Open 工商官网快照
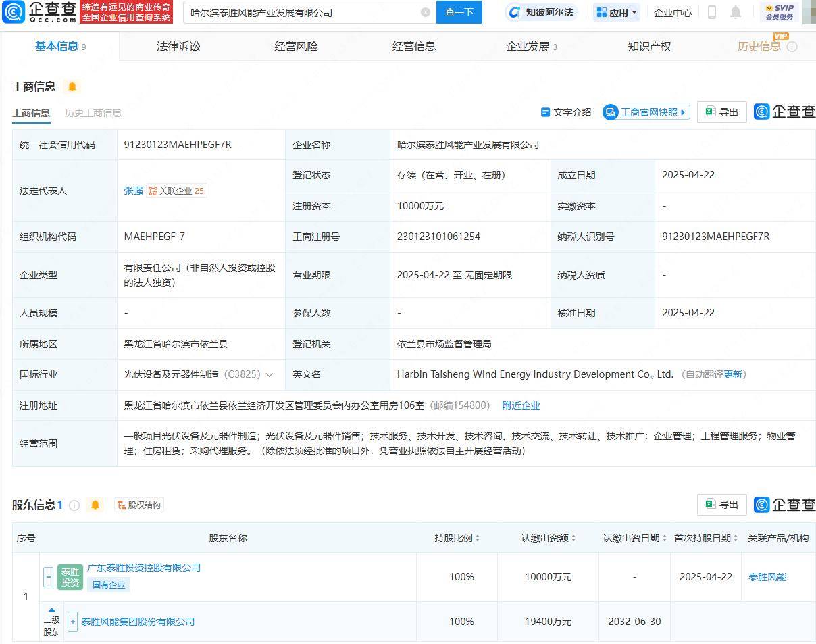This screenshot has width=816, height=644. 646,112
